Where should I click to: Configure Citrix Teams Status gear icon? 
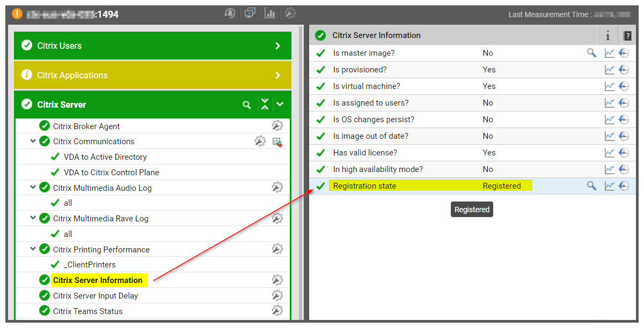tap(277, 311)
